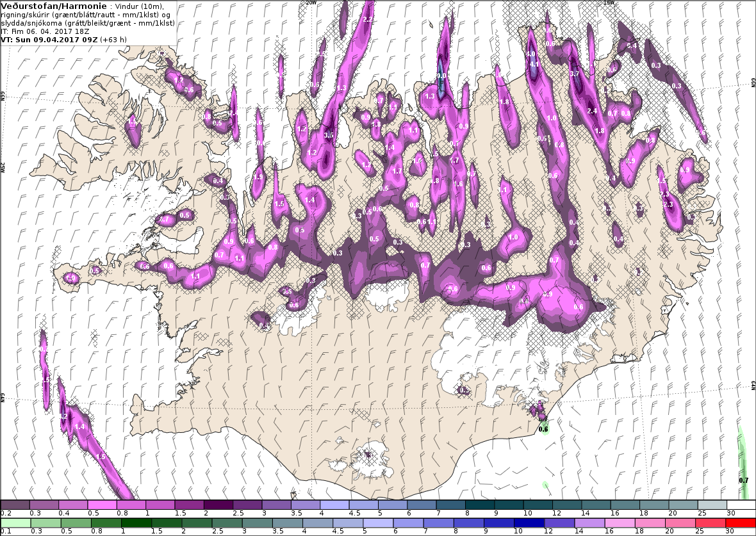Image resolution: width=756 pixels, height=536 pixels.
Task: Click the 25W label on left edge
Action: tap(3, 167)
